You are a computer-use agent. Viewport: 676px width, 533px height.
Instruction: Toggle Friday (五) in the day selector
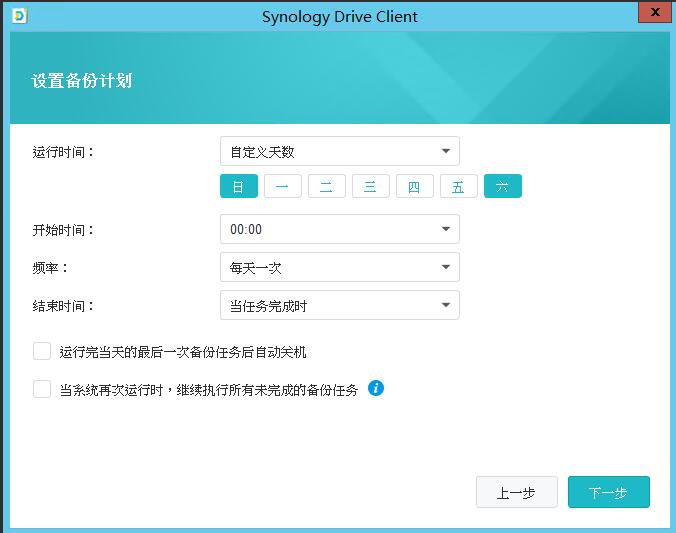click(x=458, y=186)
